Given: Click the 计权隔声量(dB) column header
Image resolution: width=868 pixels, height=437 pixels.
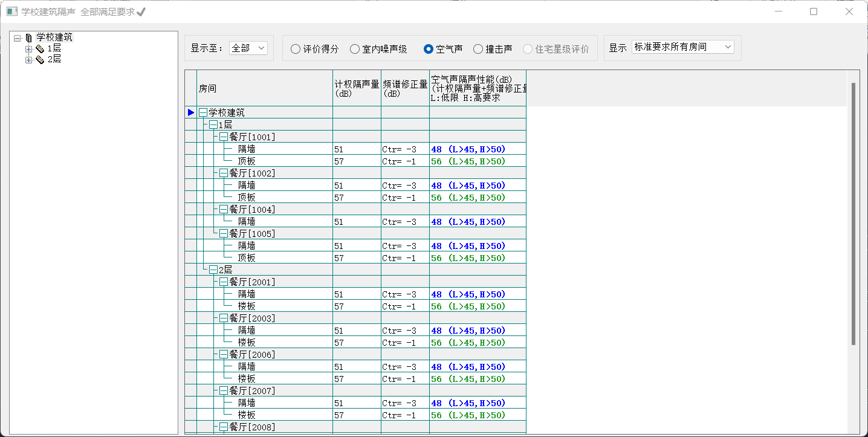Looking at the screenshot, I should 357,89.
